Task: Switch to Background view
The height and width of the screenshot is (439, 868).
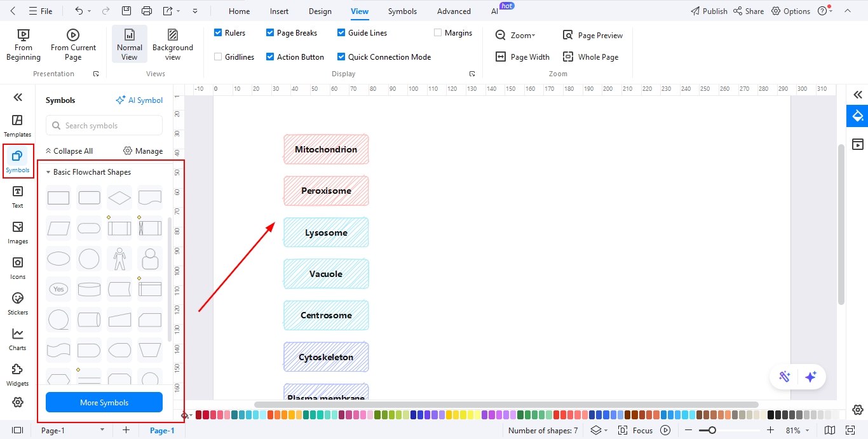Action: point(172,36)
